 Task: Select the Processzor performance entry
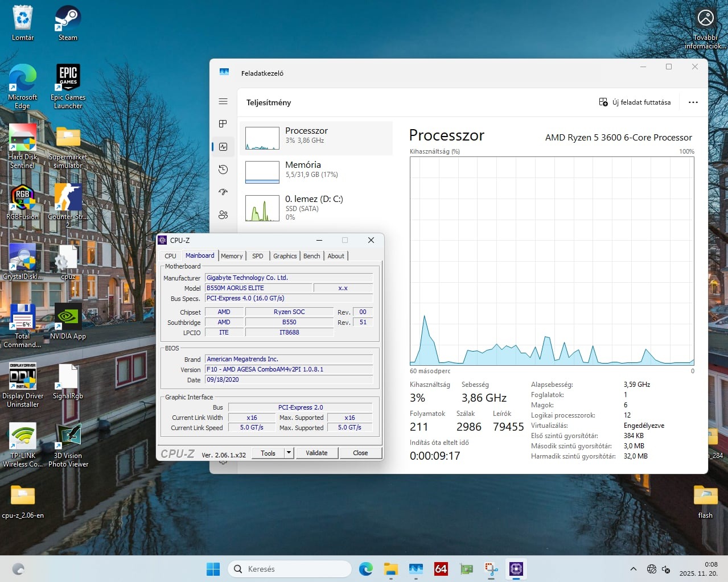[x=316, y=138]
